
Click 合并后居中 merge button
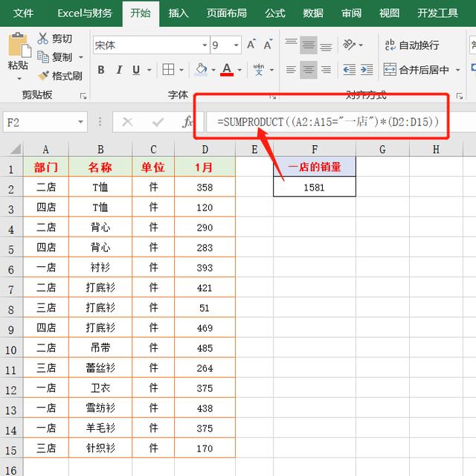pos(416,69)
